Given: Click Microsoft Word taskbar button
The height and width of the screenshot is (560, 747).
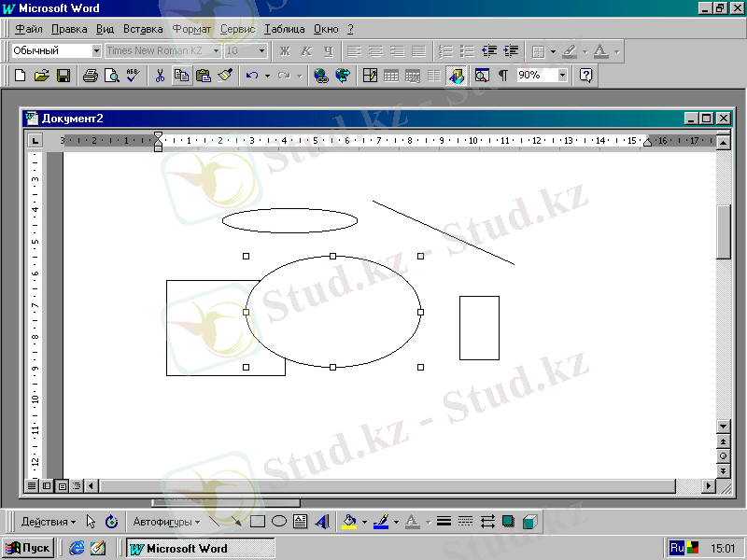Looking at the screenshot, I should [201, 549].
